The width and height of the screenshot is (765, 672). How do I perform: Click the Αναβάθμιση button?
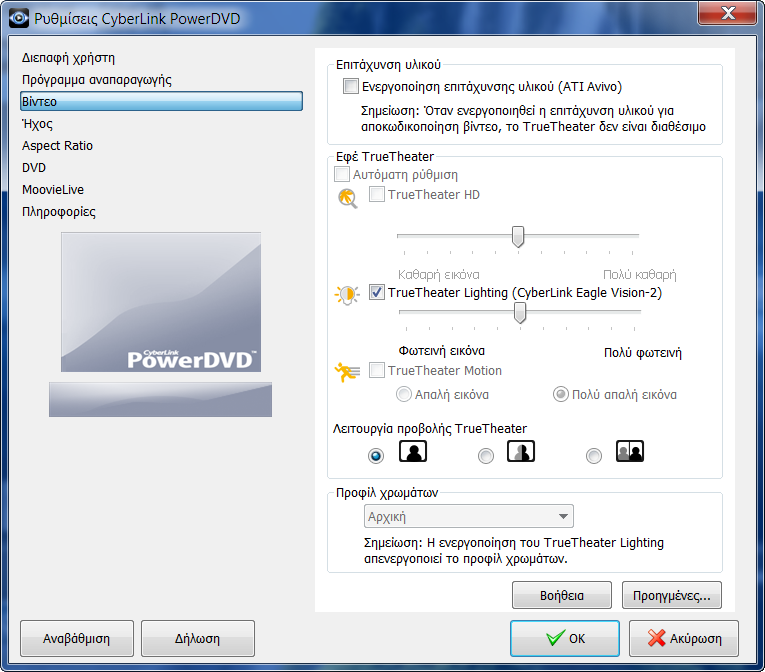(77, 638)
